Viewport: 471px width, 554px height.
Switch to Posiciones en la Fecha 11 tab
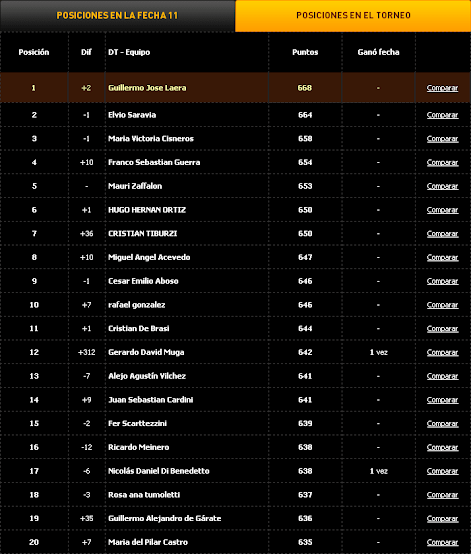pyautogui.click(x=117, y=16)
